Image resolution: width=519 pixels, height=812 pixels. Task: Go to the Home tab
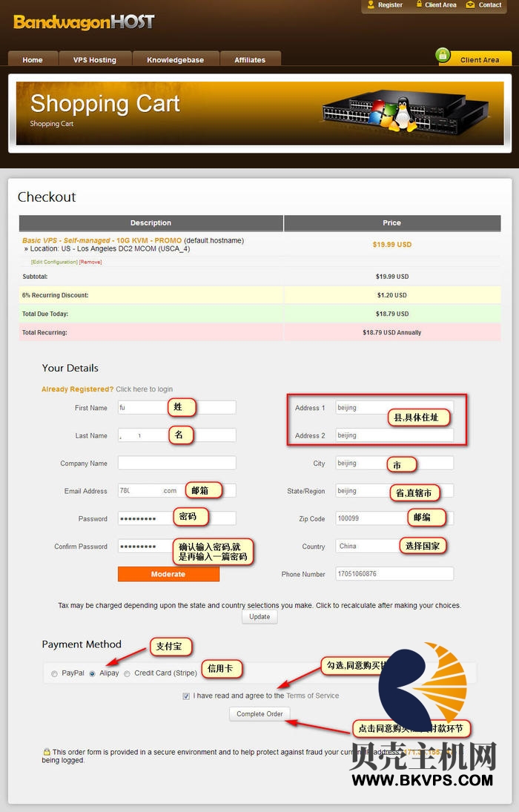pos(33,59)
